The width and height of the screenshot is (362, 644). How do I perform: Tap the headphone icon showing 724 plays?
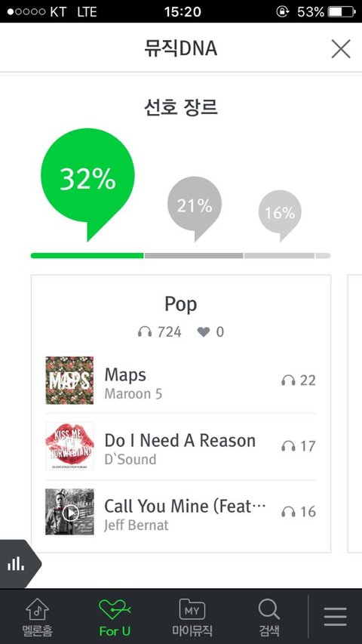click(x=145, y=332)
